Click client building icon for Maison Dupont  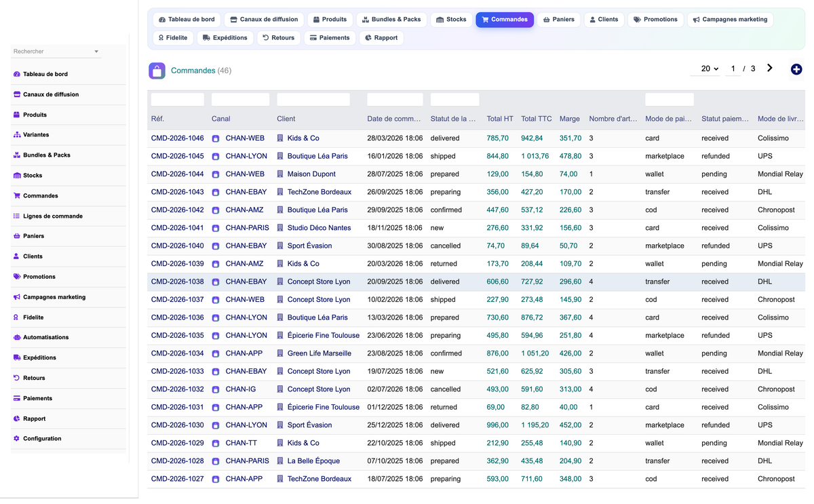[280, 174]
